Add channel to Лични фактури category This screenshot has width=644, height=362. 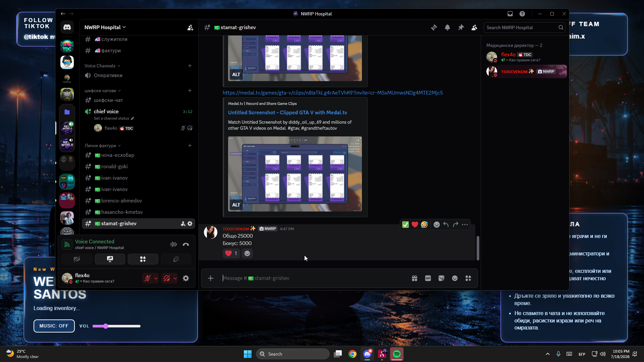(190, 145)
